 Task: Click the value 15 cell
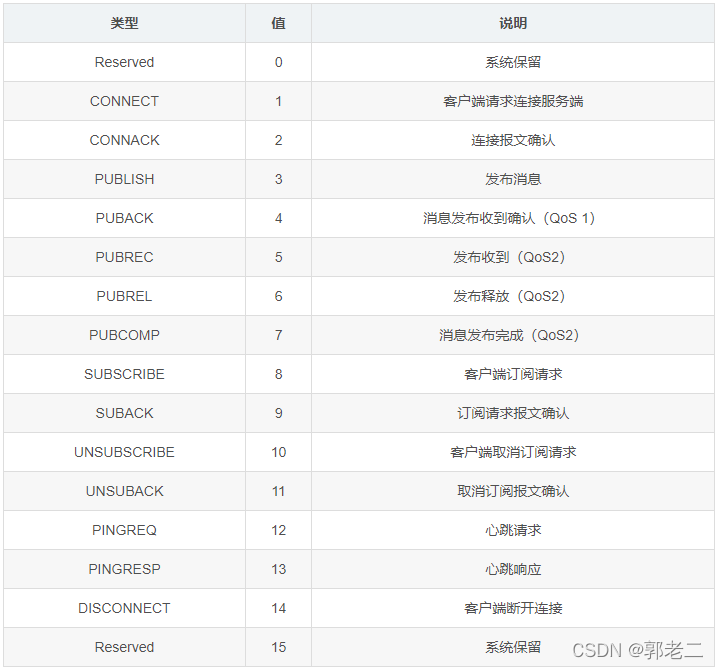tap(278, 647)
